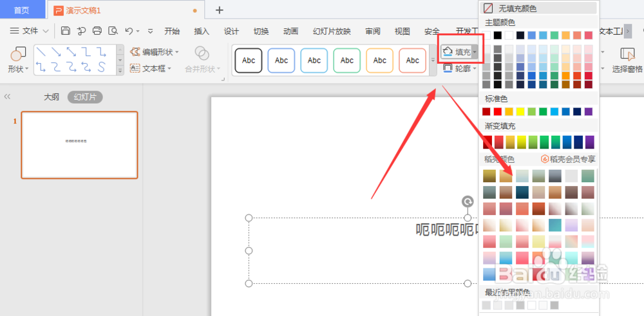Screen dimensions: 644x316
Task: Select the elbow arrow connector shape
Action: click(x=101, y=51)
